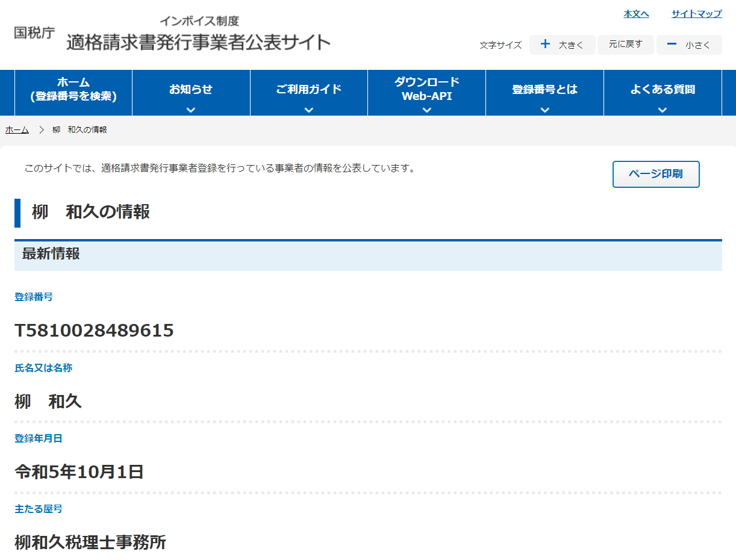Open the サイトマップ link
The image size is (736, 560).
[696, 14]
